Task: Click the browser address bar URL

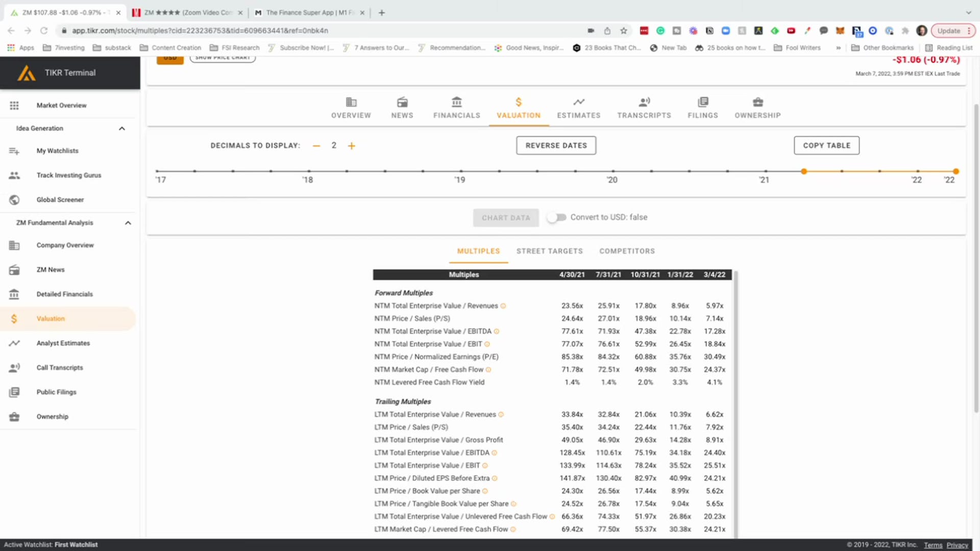Action: coord(200,31)
